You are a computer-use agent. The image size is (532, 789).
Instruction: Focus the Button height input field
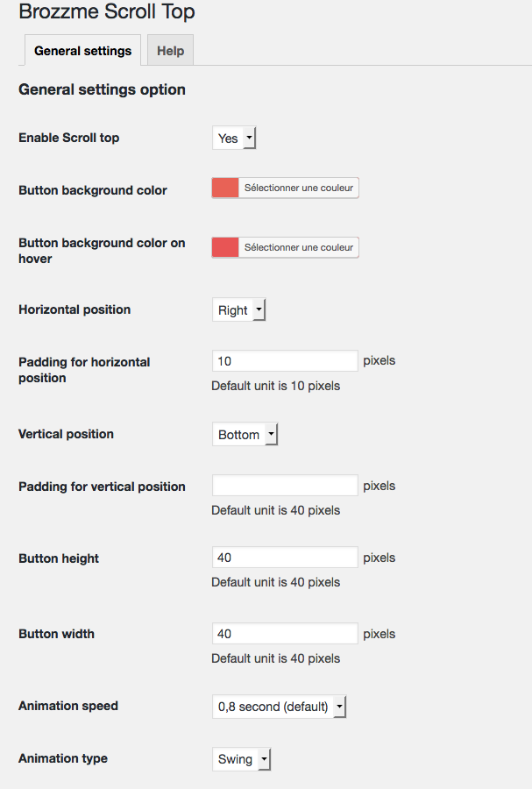coord(285,558)
